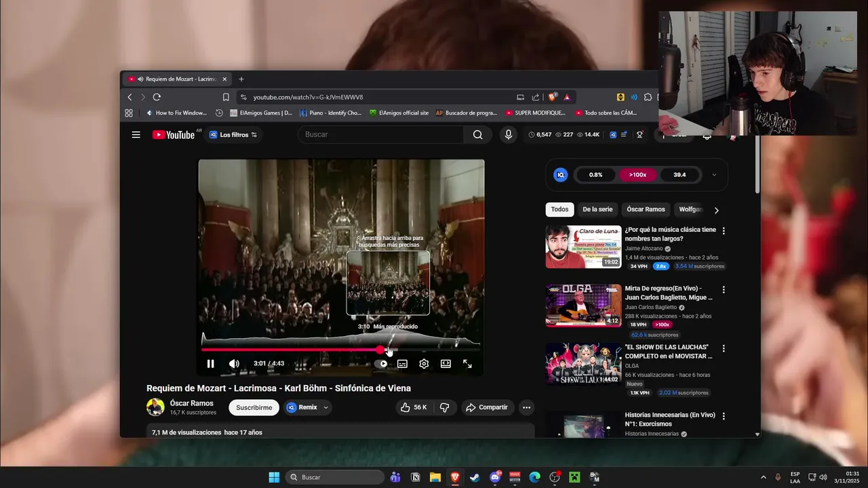Click the Compartir share button
Image resolution: width=868 pixels, height=488 pixels.
click(x=487, y=407)
